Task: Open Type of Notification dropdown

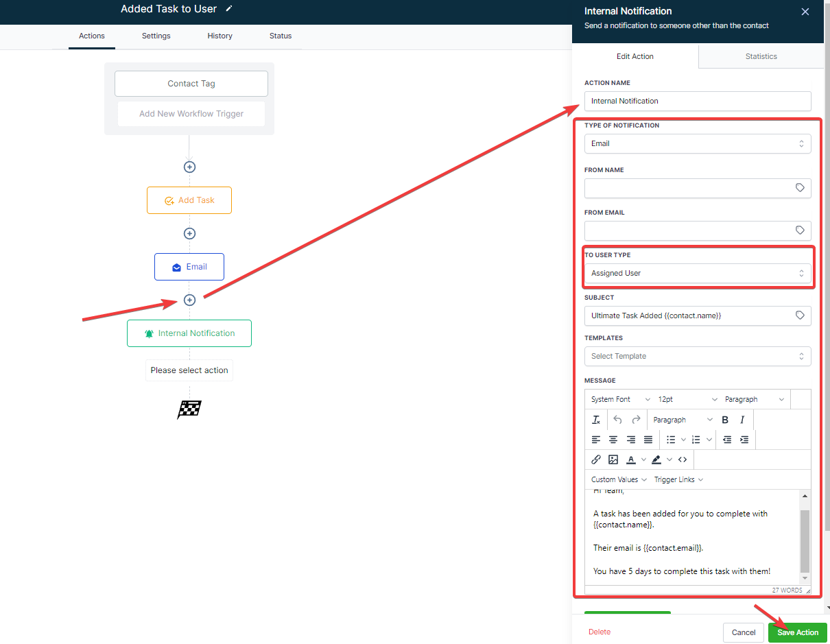Action: click(698, 143)
